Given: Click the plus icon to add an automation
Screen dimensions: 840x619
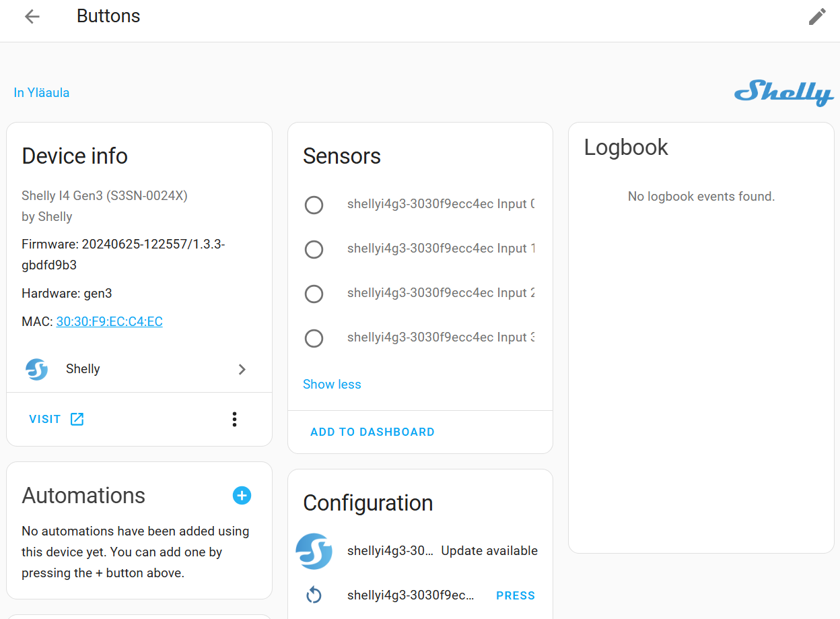Looking at the screenshot, I should pyautogui.click(x=242, y=496).
